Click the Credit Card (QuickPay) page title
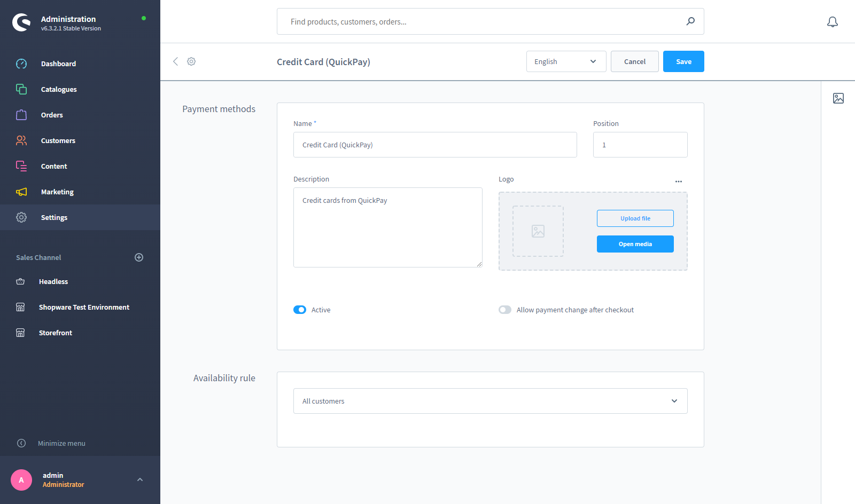 coord(323,62)
